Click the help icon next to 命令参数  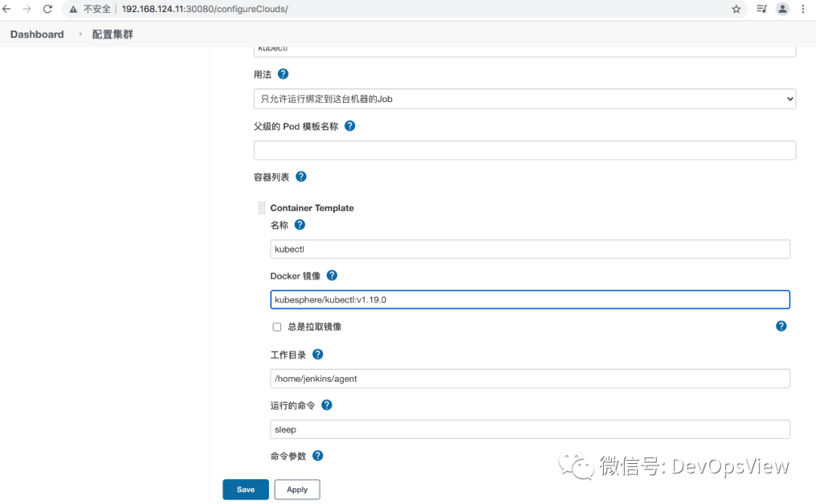(x=317, y=456)
